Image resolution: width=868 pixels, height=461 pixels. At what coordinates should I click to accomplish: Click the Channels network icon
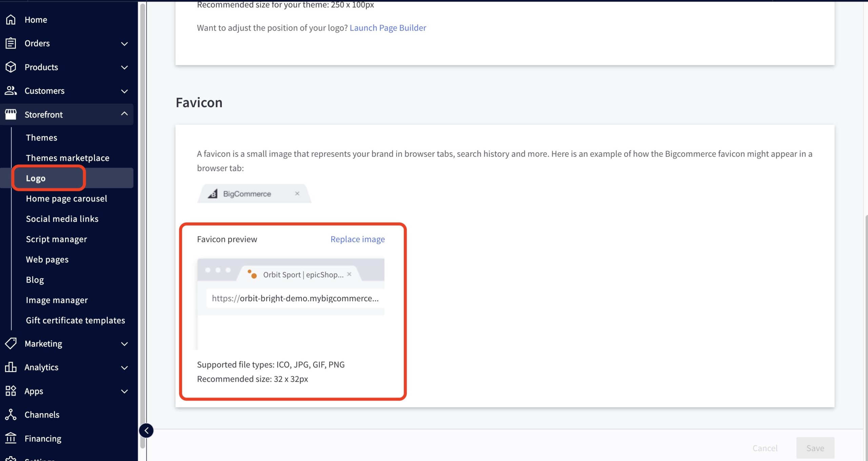click(11, 415)
